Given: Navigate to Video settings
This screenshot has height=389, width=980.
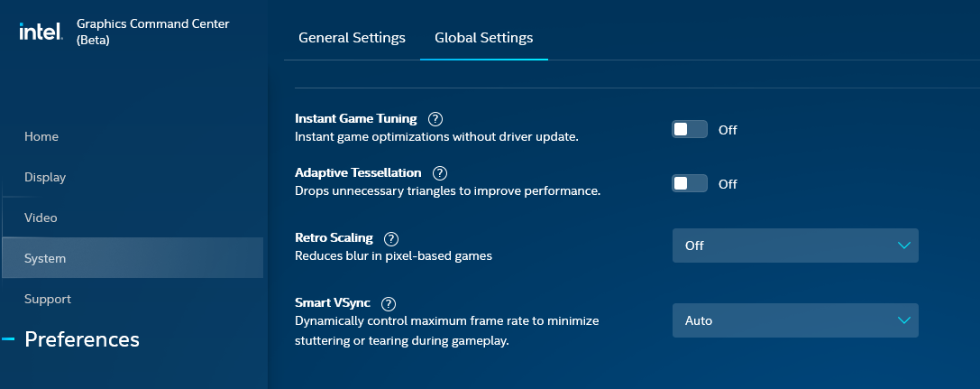Looking at the screenshot, I should pyautogui.click(x=41, y=218).
